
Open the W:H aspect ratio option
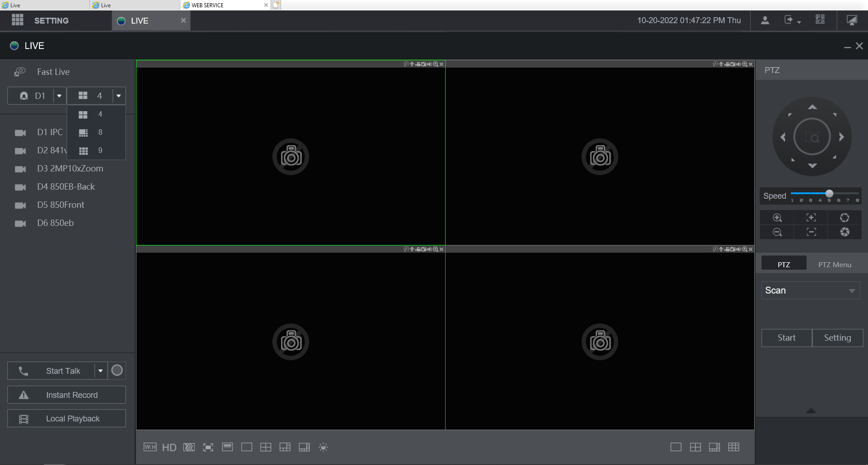click(x=150, y=447)
